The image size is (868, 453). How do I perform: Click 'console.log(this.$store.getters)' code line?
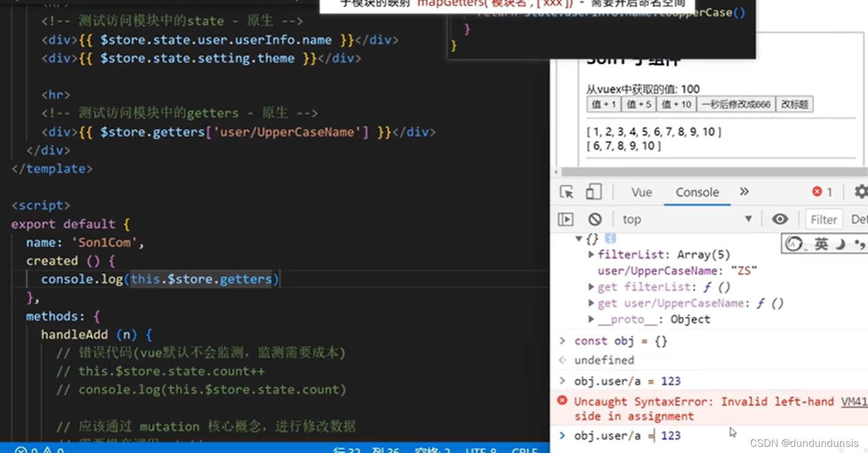(160, 279)
